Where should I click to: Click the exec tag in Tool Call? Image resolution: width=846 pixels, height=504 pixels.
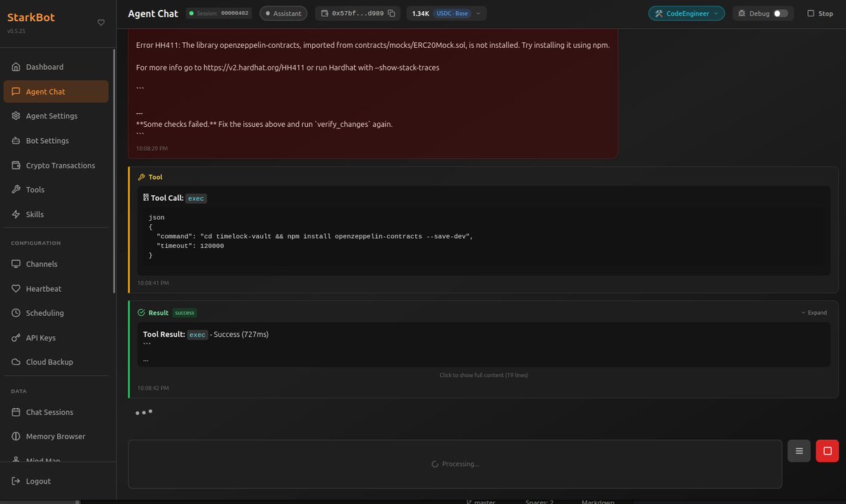pos(196,199)
